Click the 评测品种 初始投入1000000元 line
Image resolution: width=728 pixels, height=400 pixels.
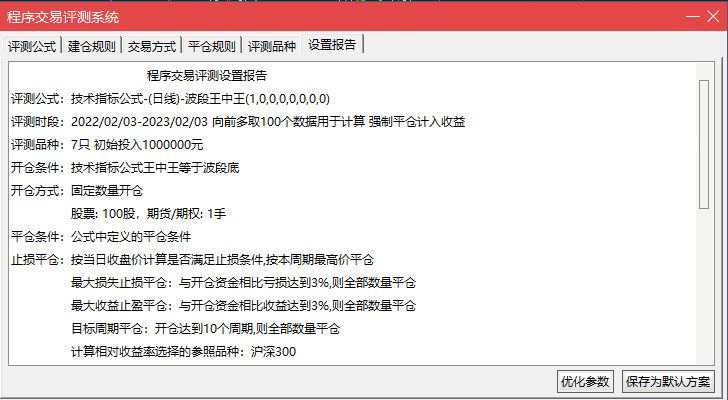(x=107, y=145)
